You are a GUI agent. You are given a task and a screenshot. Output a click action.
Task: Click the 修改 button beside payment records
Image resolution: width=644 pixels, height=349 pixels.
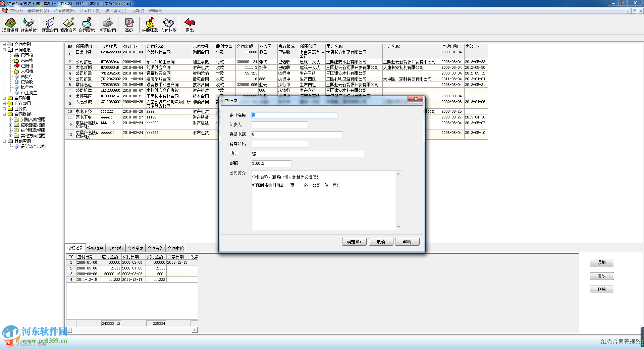(x=602, y=276)
